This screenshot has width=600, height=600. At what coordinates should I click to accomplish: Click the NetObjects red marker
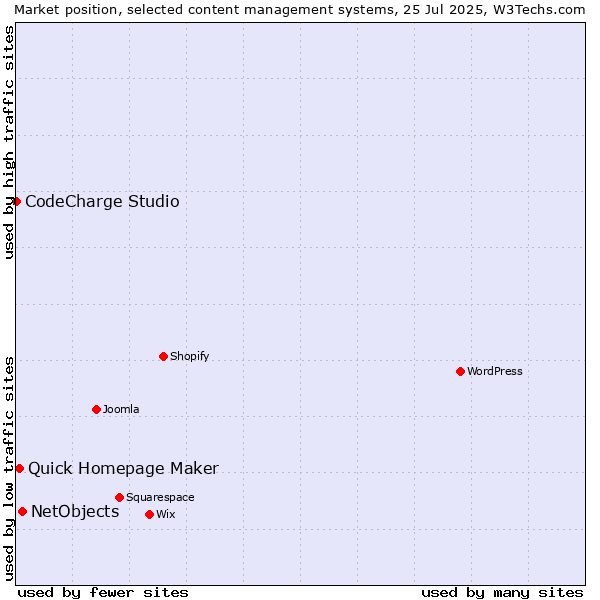pos(23,511)
